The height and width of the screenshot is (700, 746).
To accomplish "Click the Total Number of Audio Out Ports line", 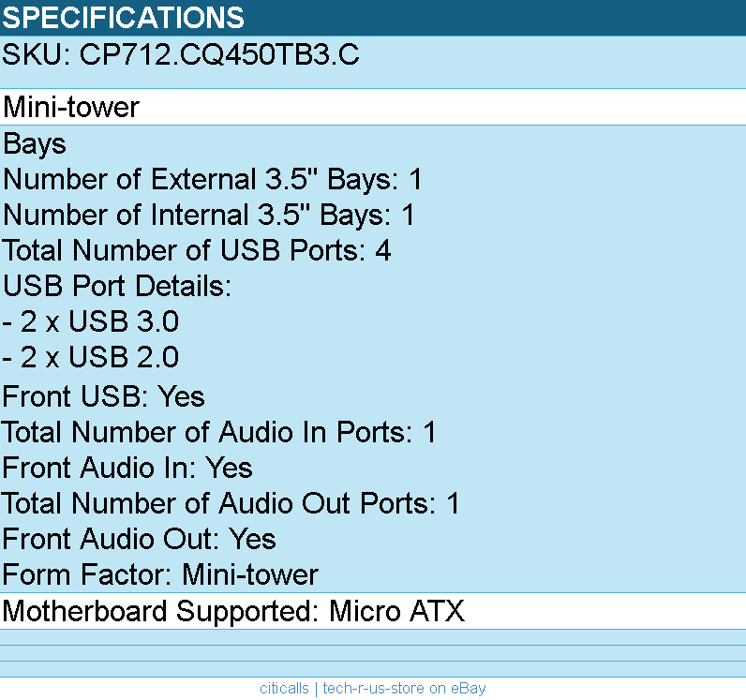I will pyautogui.click(x=231, y=503).
